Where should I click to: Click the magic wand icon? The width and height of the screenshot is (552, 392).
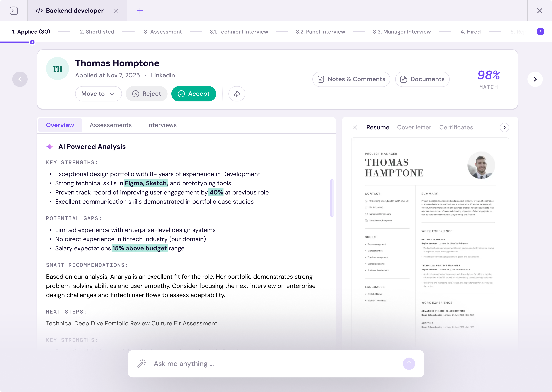tap(142, 364)
